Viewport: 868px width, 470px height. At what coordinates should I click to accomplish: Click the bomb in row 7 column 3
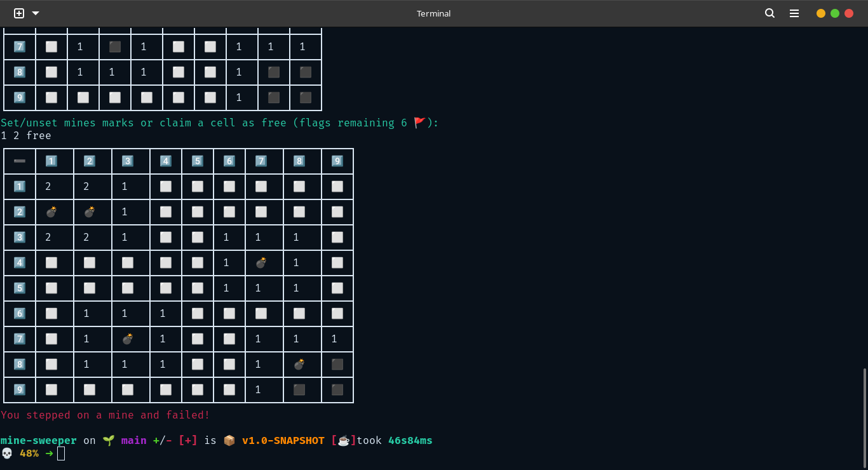click(x=128, y=339)
